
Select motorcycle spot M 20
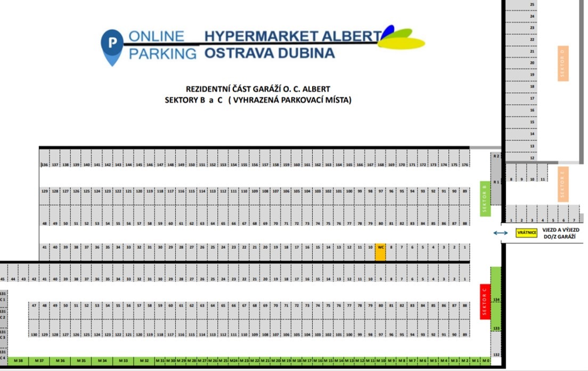[x=276, y=361]
